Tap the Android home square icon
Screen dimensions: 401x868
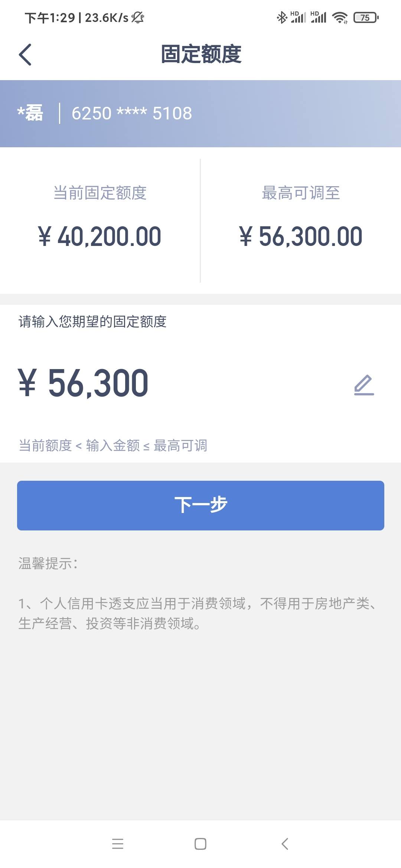pos(200,844)
